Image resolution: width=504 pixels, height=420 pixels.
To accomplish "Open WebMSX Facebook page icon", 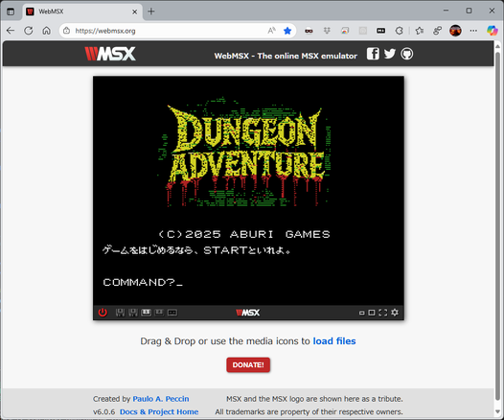I will click(x=373, y=54).
